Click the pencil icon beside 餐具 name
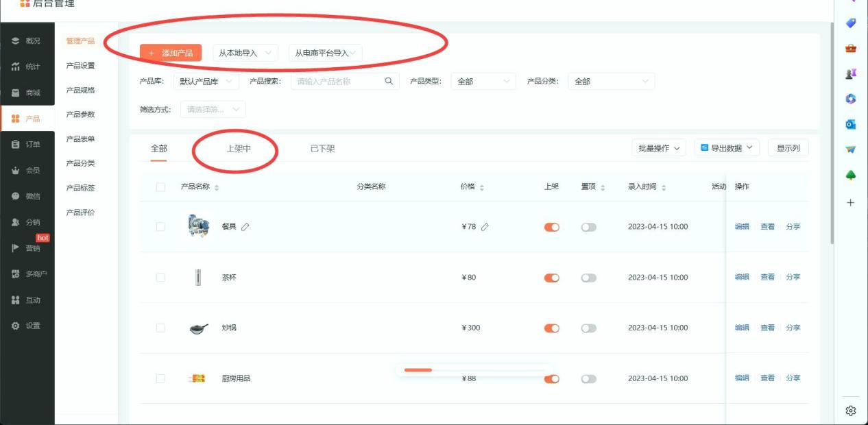 pyautogui.click(x=245, y=227)
